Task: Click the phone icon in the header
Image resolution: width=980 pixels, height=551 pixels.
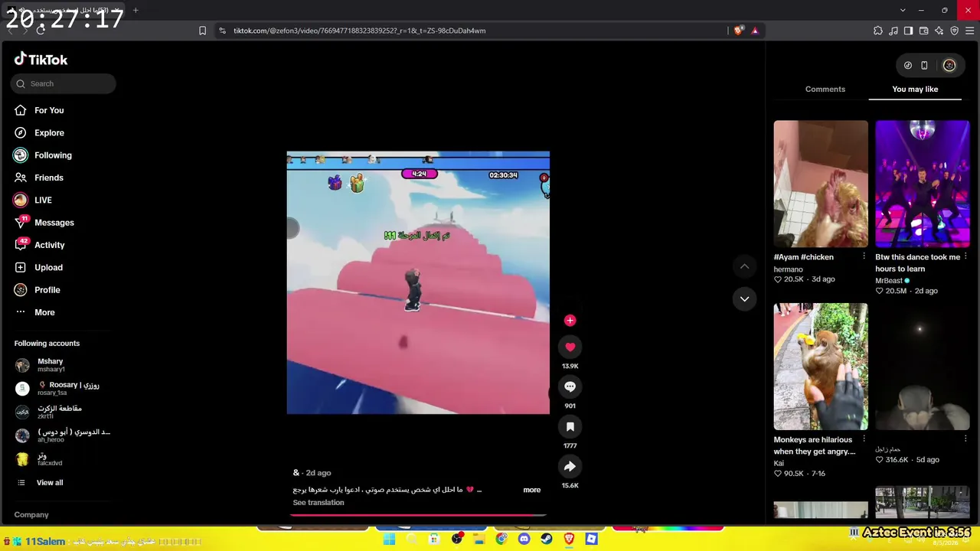Action: [924, 66]
